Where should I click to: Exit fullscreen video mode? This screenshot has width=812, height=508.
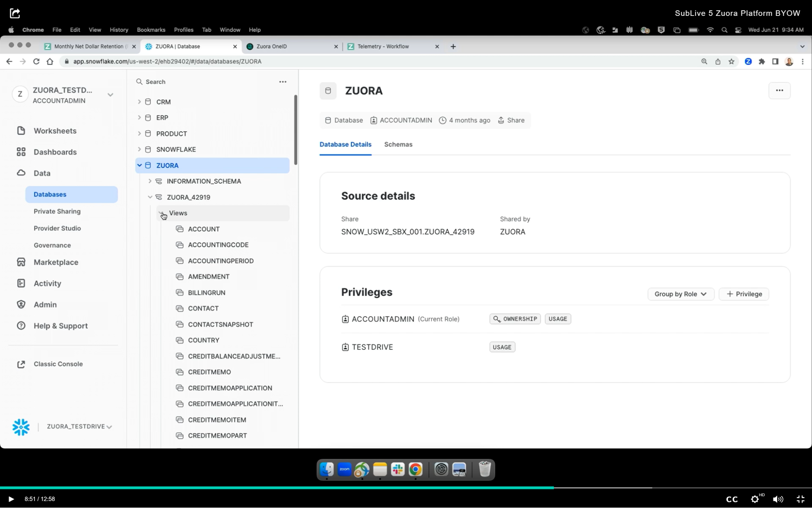point(800,499)
